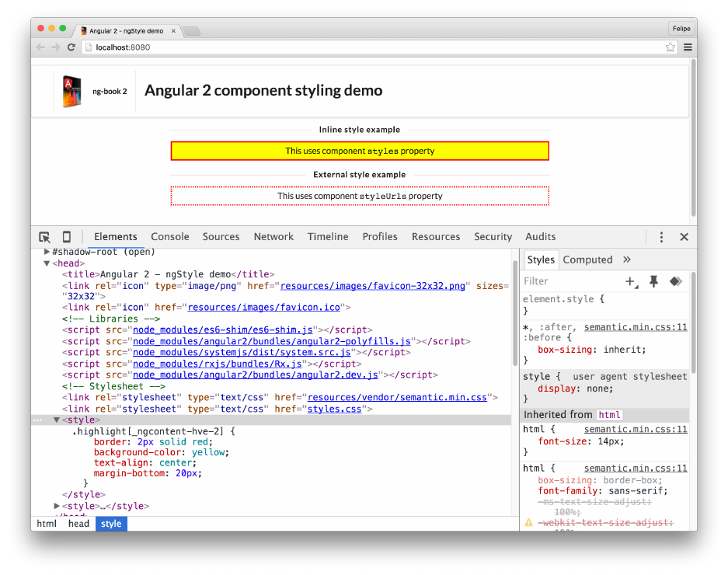Select html in the breadcrumb bar
The width and height of the screenshot is (728, 575).
(47, 524)
